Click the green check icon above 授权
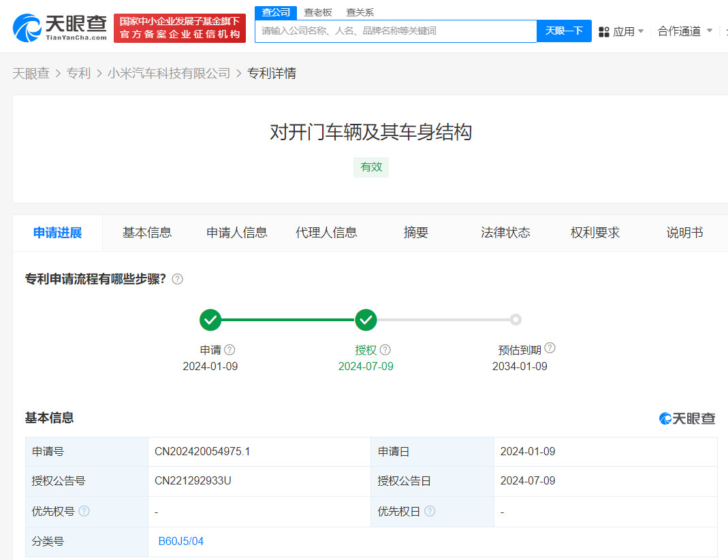 tap(366, 320)
